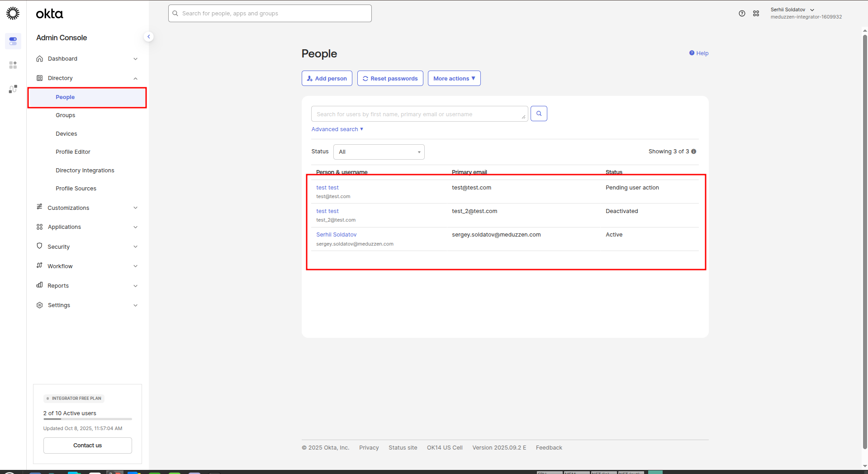Open test test user with test_2@test.com username
This screenshot has width=868, height=474.
tap(327, 211)
